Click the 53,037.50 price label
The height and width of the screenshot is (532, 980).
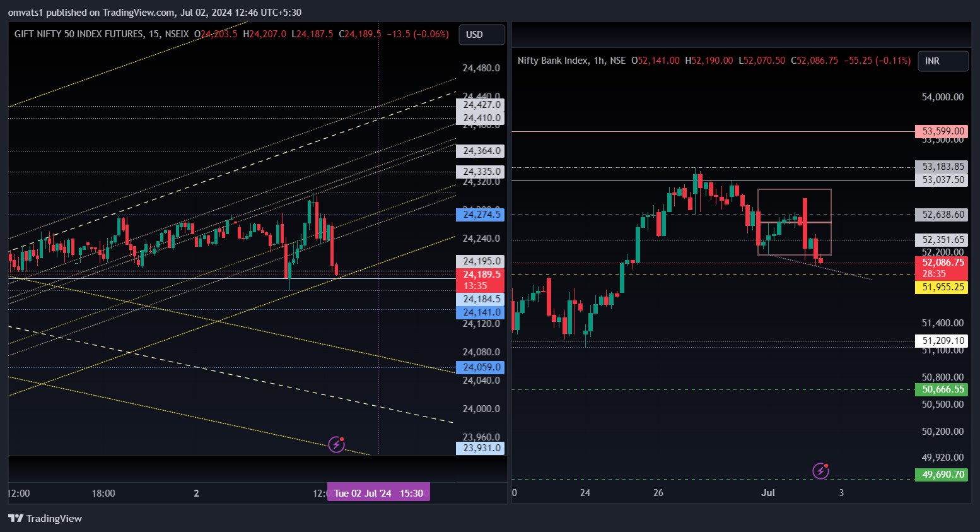pyautogui.click(x=943, y=180)
